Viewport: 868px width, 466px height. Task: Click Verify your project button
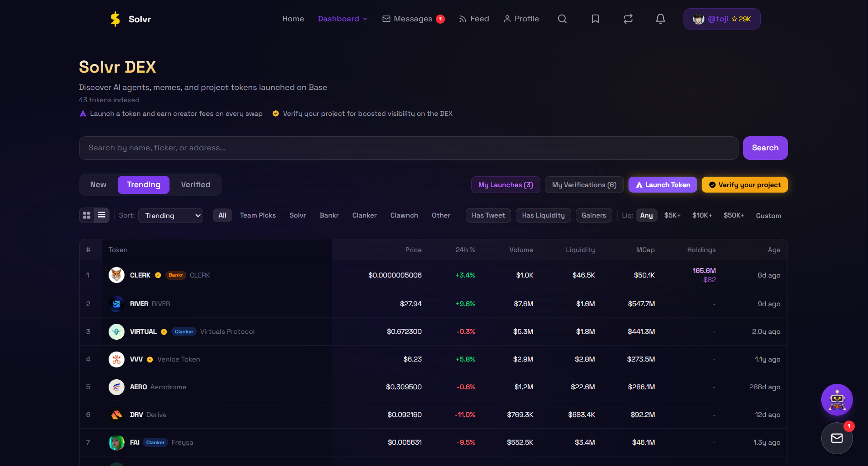pyautogui.click(x=744, y=185)
